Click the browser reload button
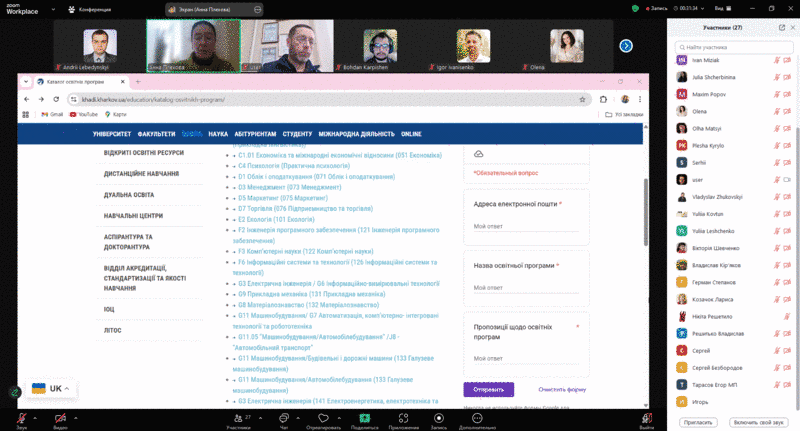Screen dimensions: 800x431 pos(56,100)
